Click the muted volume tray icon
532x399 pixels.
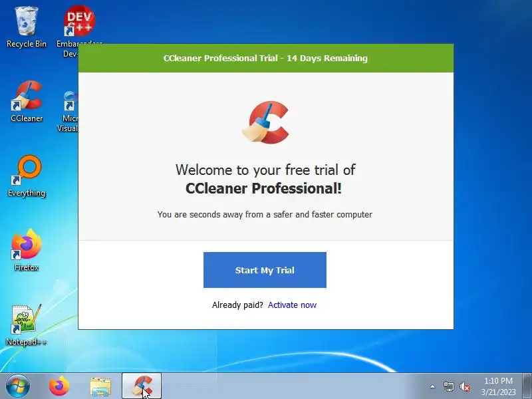464,386
